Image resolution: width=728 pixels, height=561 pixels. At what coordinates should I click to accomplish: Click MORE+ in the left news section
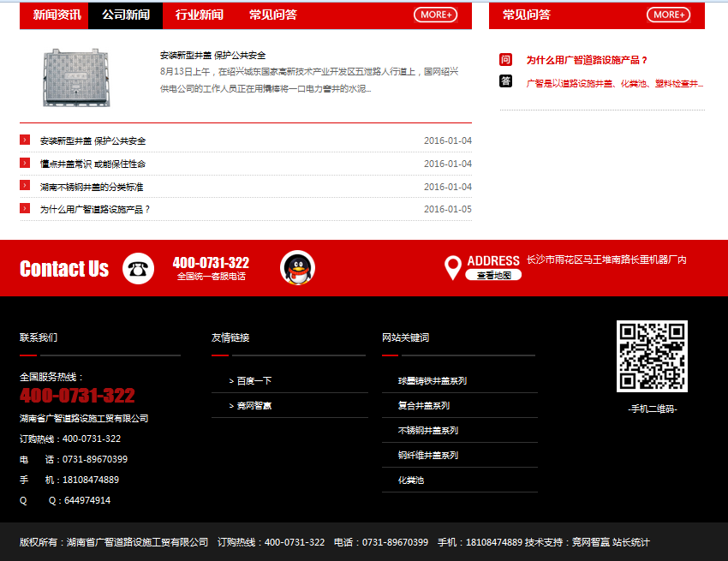(x=435, y=15)
